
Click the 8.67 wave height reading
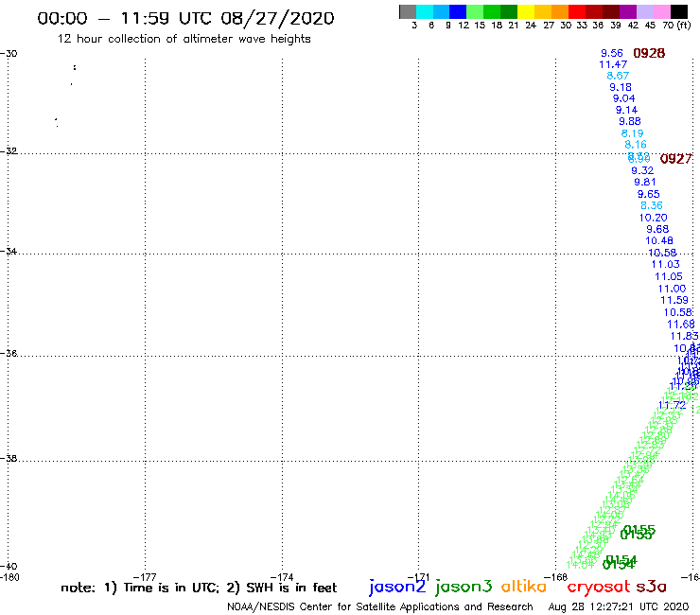click(618, 76)
